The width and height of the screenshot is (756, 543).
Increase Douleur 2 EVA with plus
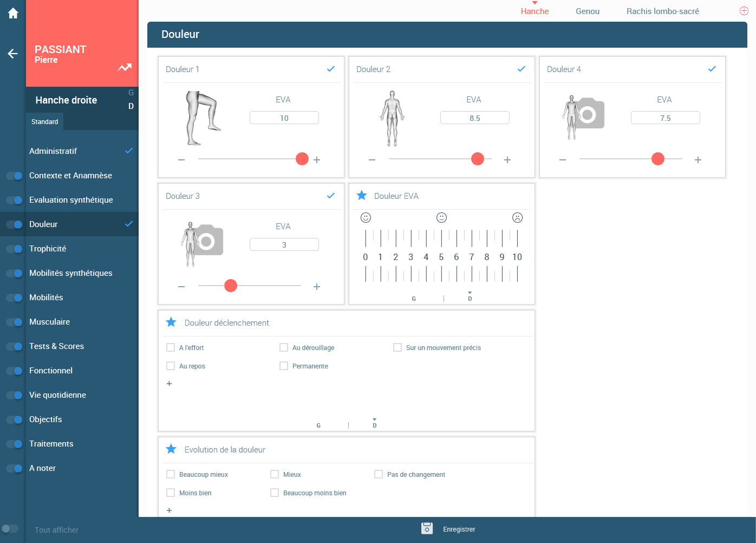click(x=507, y=160)
